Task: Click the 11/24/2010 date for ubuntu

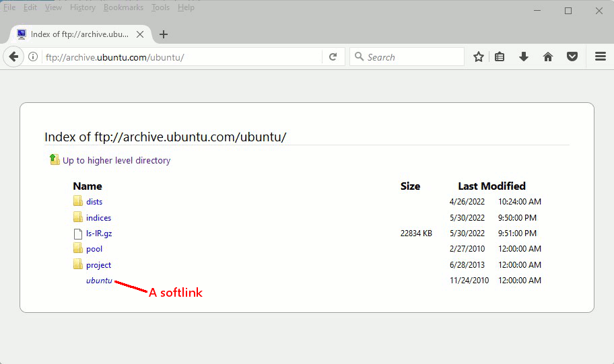Action: click(469, 281)
